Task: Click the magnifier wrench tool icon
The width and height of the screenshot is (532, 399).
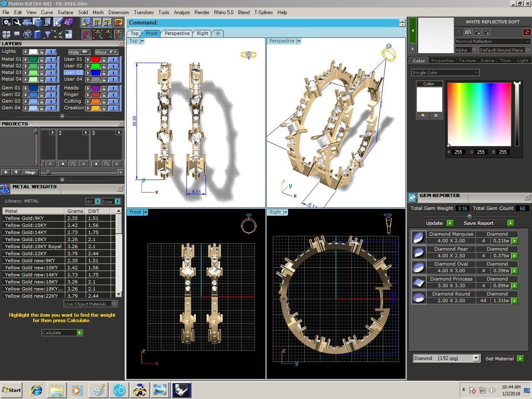Action: coord(17,22)
